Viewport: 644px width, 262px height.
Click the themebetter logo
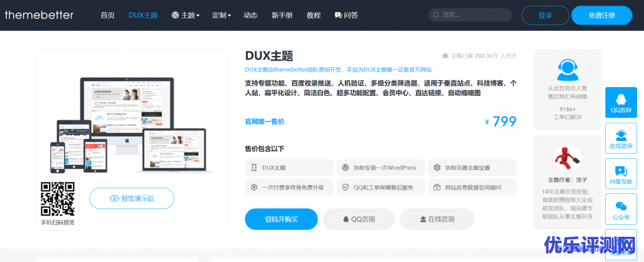(39, 15)
